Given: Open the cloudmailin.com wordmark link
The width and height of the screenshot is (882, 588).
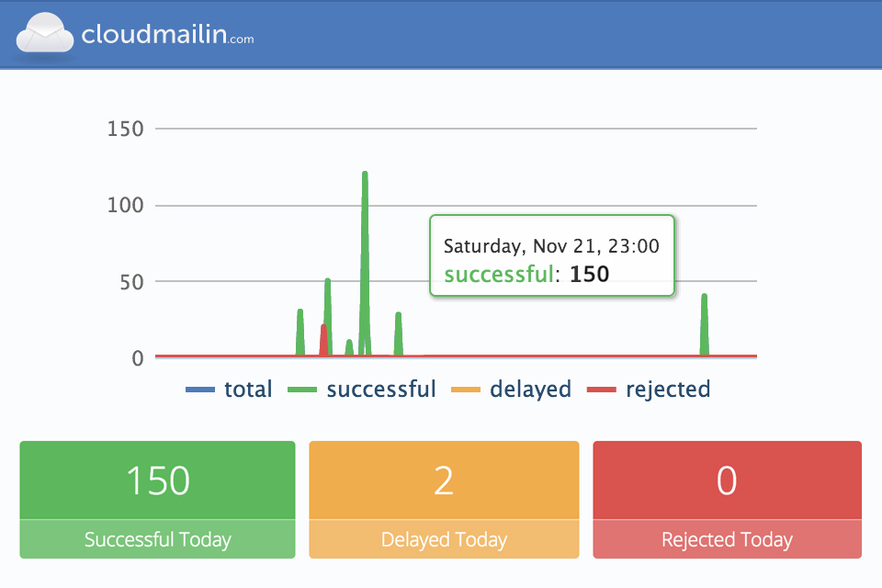Looking at the screenshot, I should click(167, 35).
